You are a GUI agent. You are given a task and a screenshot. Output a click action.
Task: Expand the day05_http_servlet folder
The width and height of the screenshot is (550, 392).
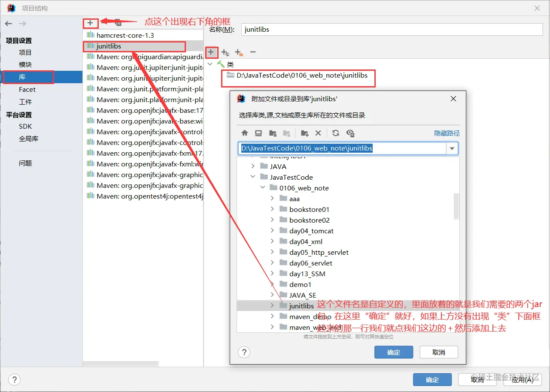(272, 252)
